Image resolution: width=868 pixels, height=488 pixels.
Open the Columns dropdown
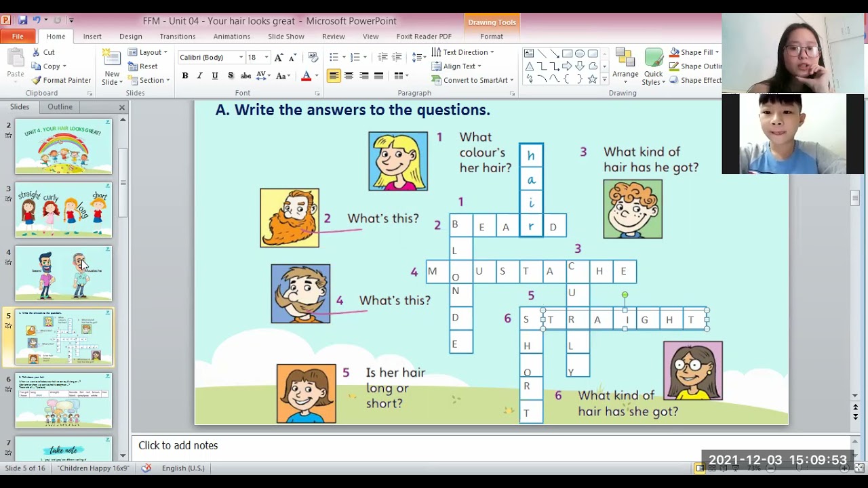pos(401,75)
